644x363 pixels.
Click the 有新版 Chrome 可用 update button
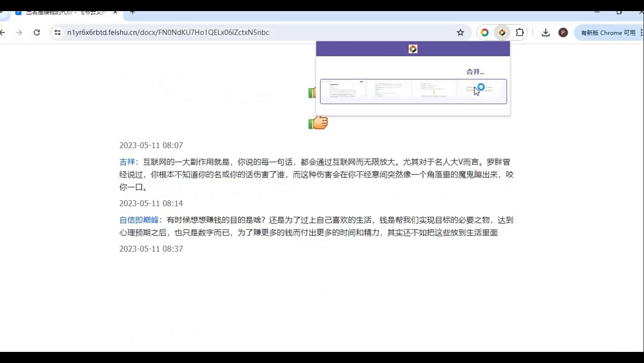608,32
